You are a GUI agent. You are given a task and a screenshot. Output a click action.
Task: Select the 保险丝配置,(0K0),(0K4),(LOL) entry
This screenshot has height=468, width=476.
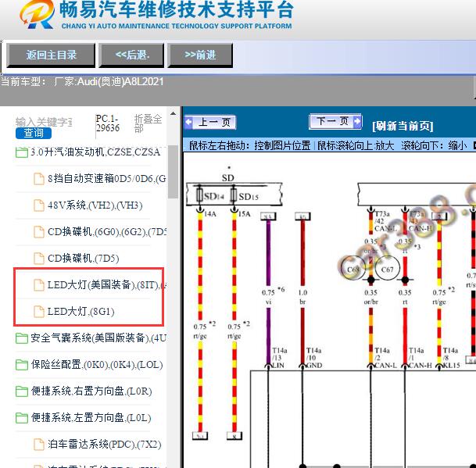pos(97,365)
